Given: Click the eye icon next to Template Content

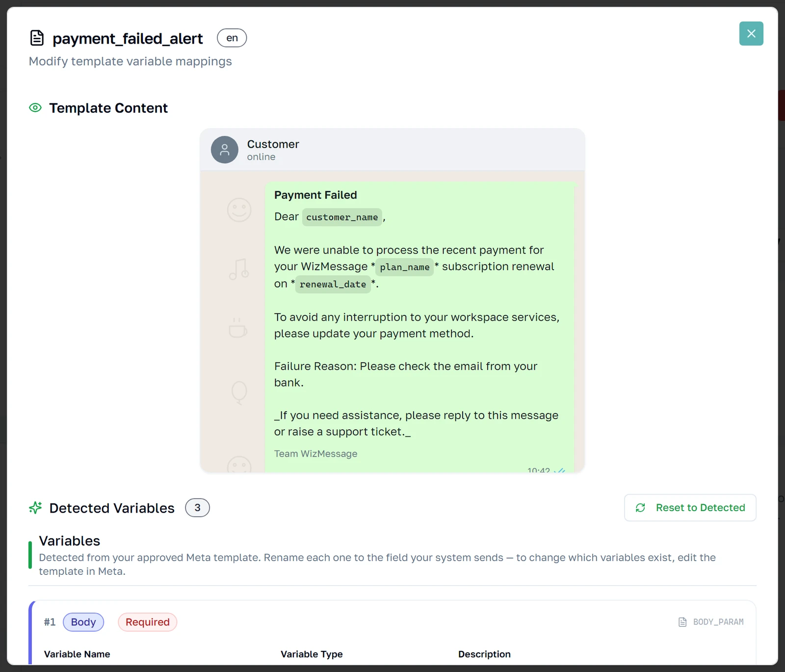Looking at the screenshot, I should [x=35, y=107].
